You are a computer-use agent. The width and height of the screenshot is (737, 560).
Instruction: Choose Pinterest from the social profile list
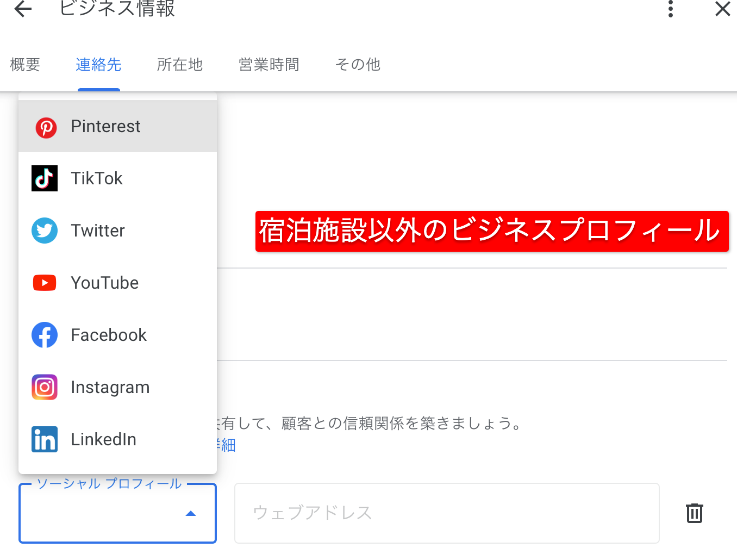click(117, 126)
